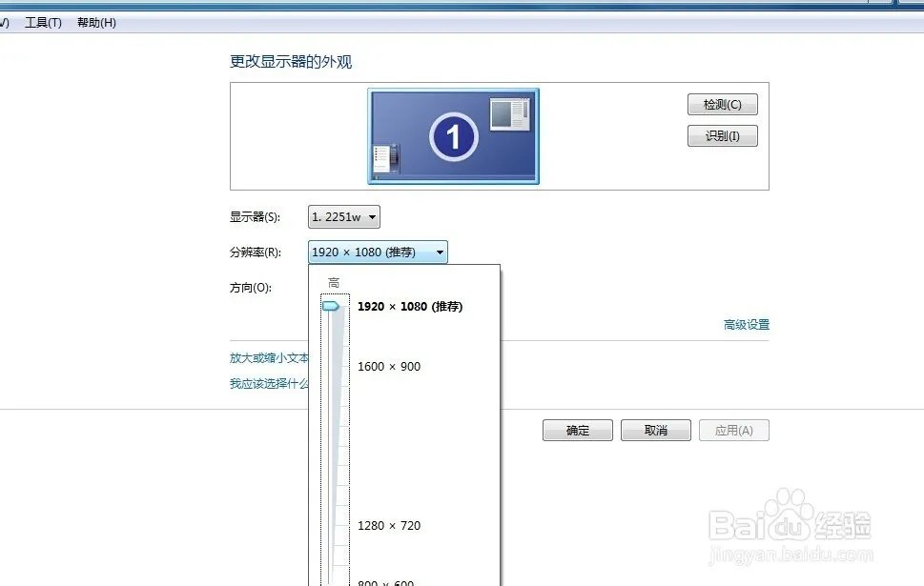Click the resolution slider handle
This screenshot has height=586, width=924.
pyautogui.click(x=331, y=305)
